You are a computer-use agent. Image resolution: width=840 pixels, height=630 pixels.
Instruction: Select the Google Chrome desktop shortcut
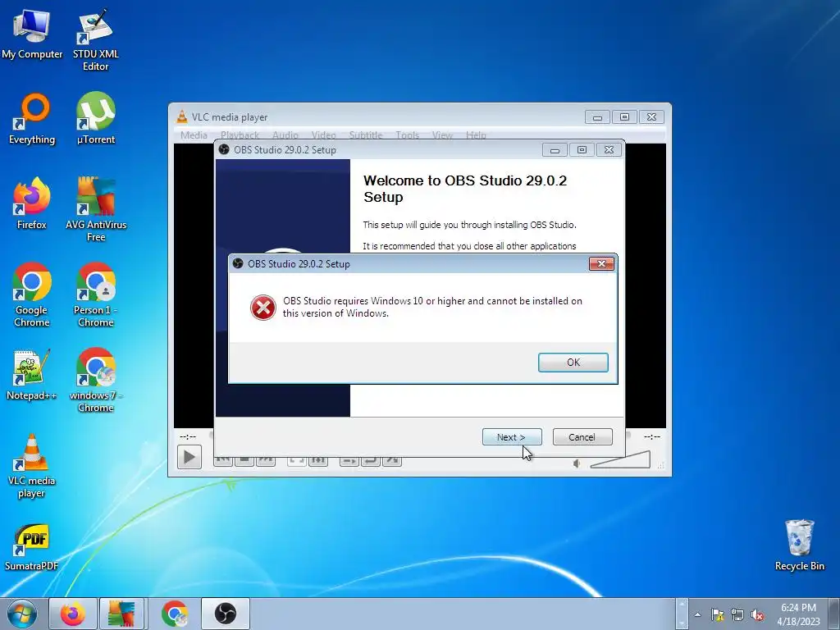[32, 294]
